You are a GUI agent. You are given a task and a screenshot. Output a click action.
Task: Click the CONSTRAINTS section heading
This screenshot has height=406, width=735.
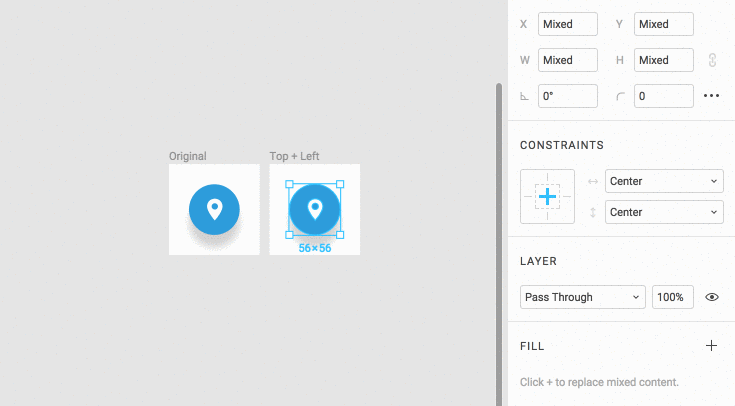(562, 145)
